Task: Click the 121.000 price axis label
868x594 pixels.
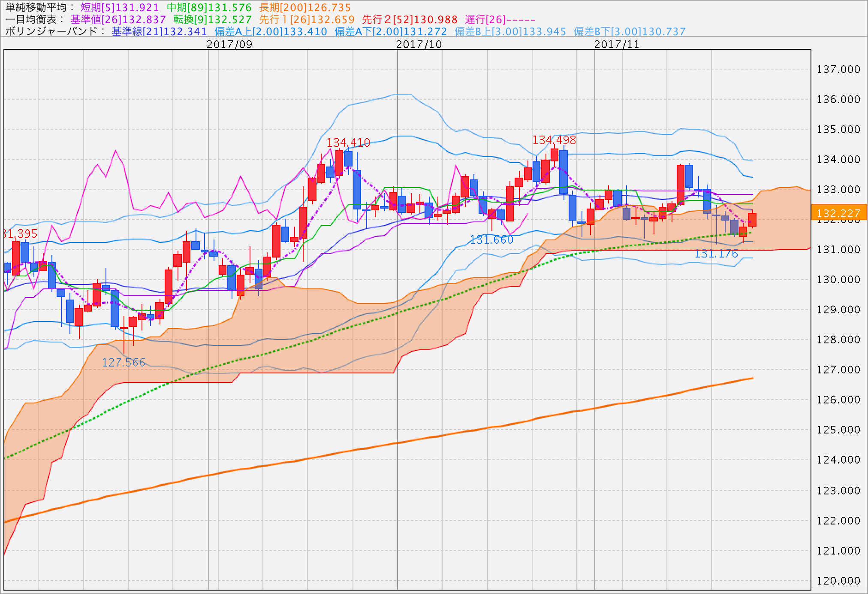Action: (x=838, y=551)
